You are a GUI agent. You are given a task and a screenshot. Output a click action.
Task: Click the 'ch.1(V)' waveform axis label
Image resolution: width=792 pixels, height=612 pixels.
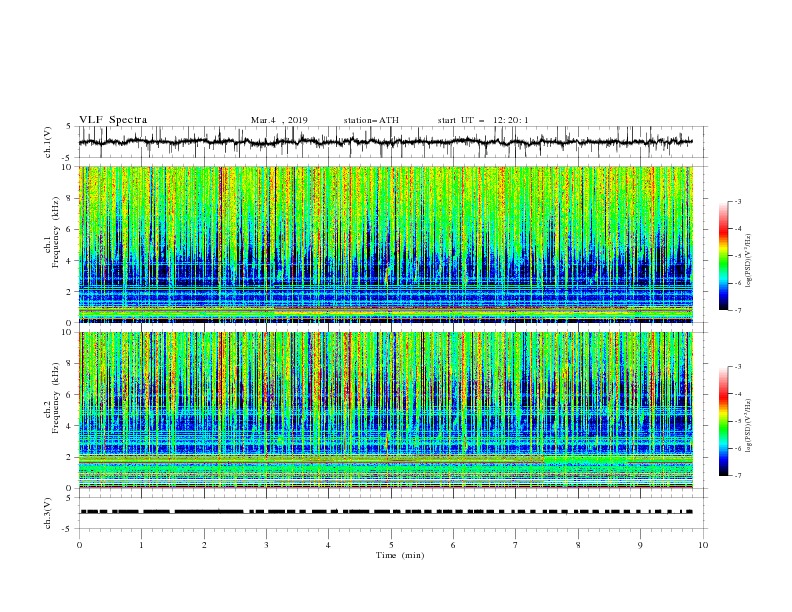click(48, 142)
